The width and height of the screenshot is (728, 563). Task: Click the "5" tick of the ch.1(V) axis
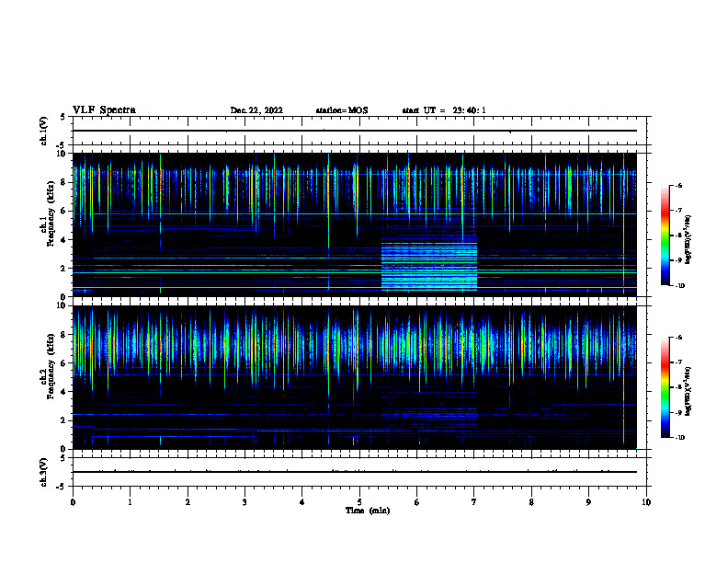click(x=63, y=118)
